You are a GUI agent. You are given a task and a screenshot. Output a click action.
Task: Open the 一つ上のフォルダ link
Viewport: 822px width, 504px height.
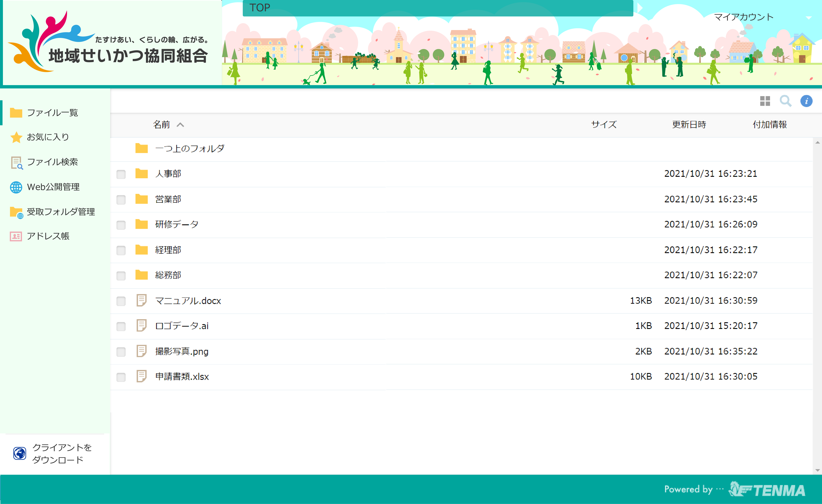click(190, 148)
